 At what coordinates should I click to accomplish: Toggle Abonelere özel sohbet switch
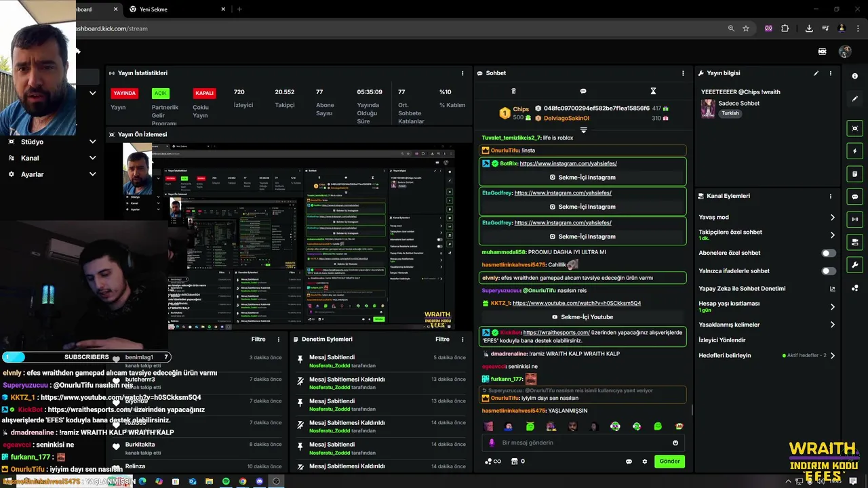(829, 253)
